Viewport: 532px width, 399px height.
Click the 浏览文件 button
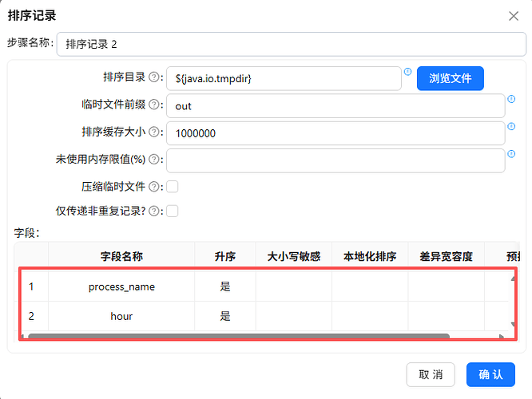(x=451, y=78)
